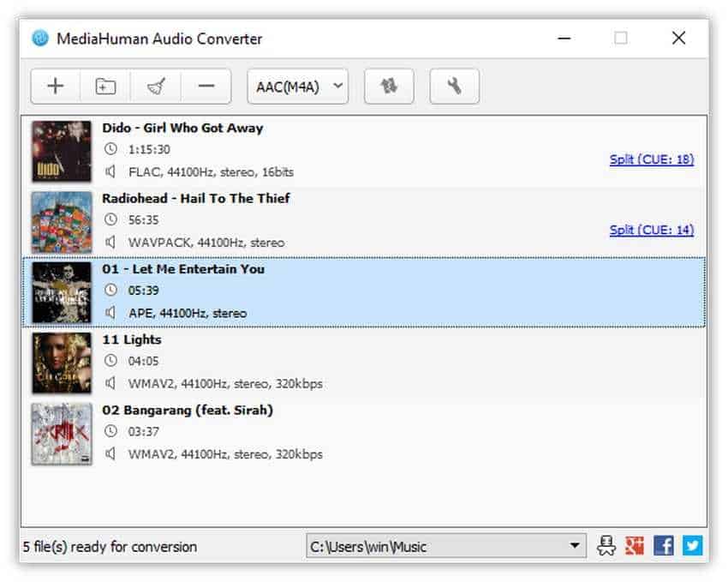The height and width of the screenshot is (582, 728).
Task: Select the 'Dido - Girl Who Got Away' title
Action: click(183, 128)
